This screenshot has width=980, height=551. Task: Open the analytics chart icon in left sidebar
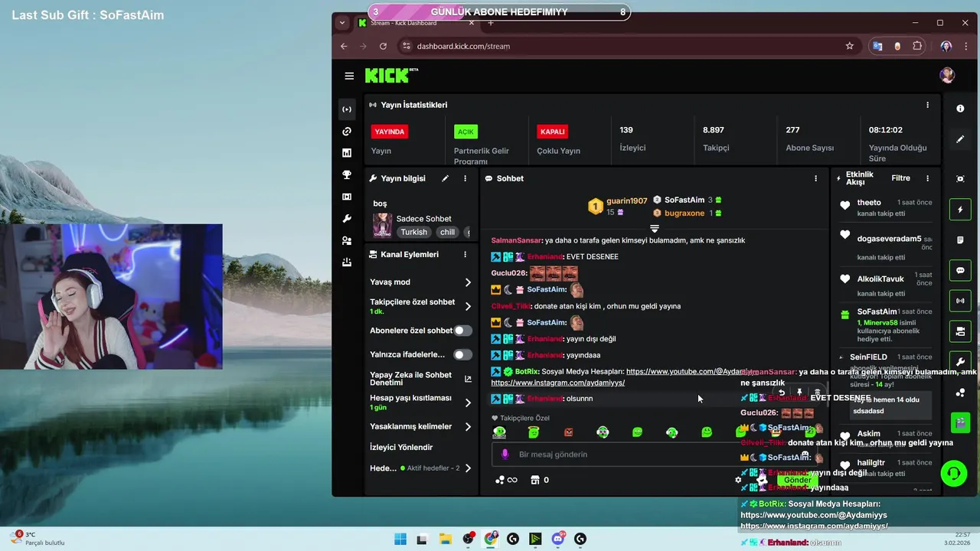[347, 153]
